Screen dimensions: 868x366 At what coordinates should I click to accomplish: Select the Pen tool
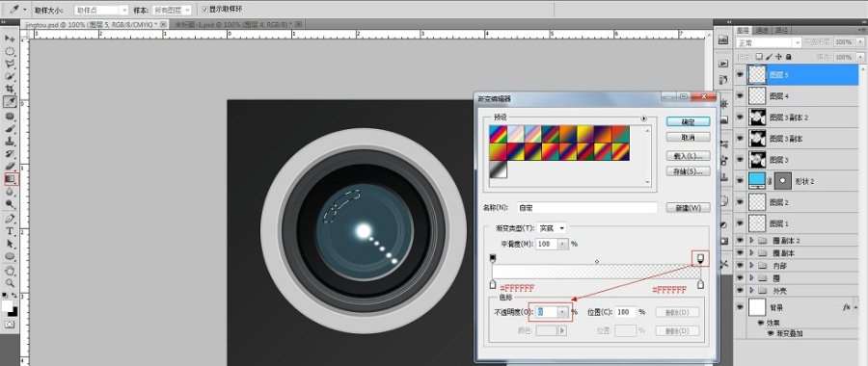click(10, 219)
